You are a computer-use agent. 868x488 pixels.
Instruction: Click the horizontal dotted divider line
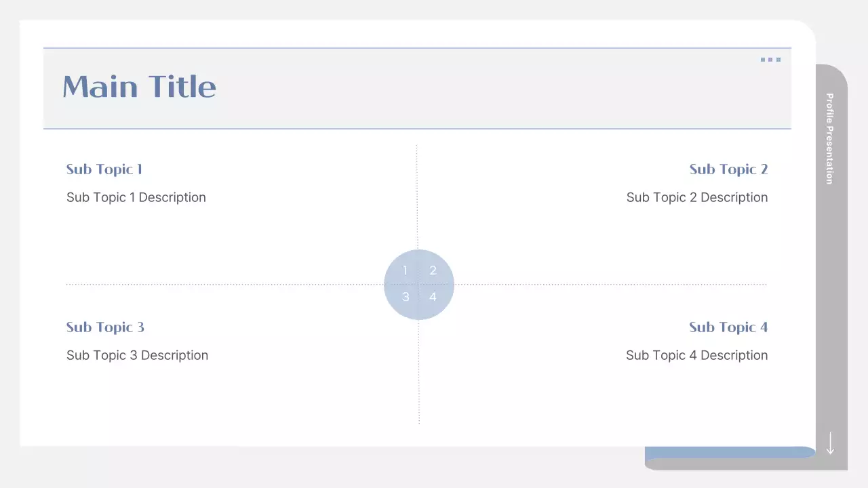(x=224, y=285)
